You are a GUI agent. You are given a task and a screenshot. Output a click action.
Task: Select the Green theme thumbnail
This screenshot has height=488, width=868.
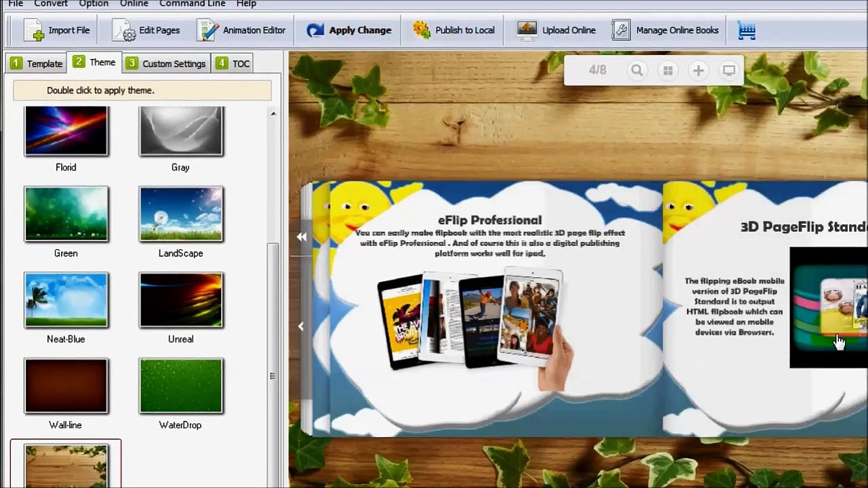[66, 214]
